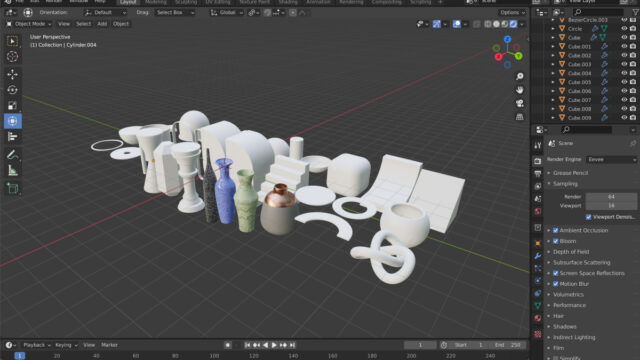The height and width of the screenshot is (360, 640).
Task: Select the Scale tool
Action: [12, 106]
